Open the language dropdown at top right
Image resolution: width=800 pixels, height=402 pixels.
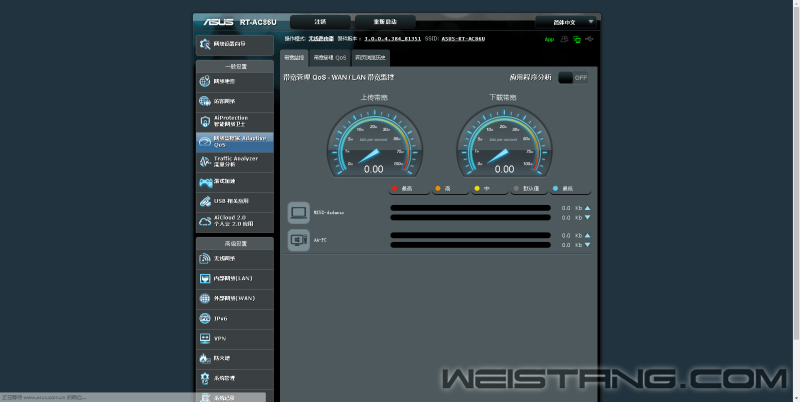pyautogui.click(x=565, y=22)
